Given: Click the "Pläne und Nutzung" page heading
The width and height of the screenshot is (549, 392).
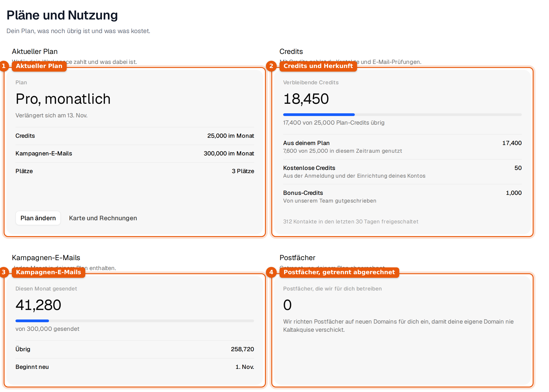Looking at the screenshot, I should 62,15.
